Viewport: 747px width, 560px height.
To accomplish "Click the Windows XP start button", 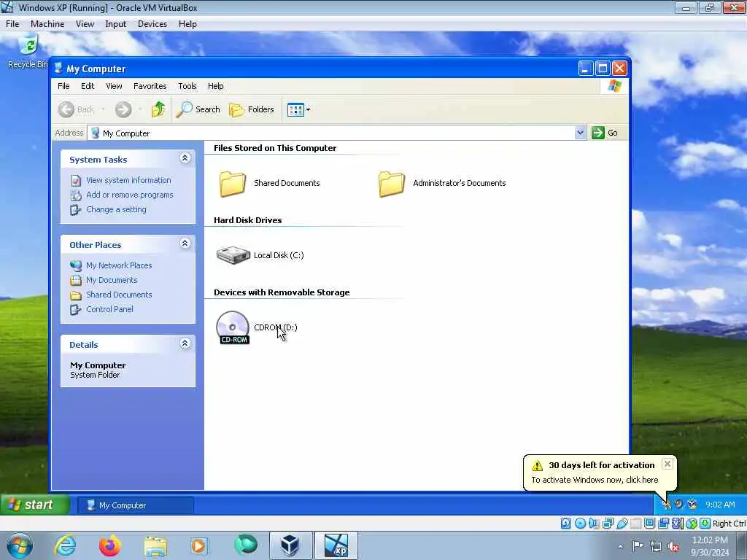I will tap(35, 505).
